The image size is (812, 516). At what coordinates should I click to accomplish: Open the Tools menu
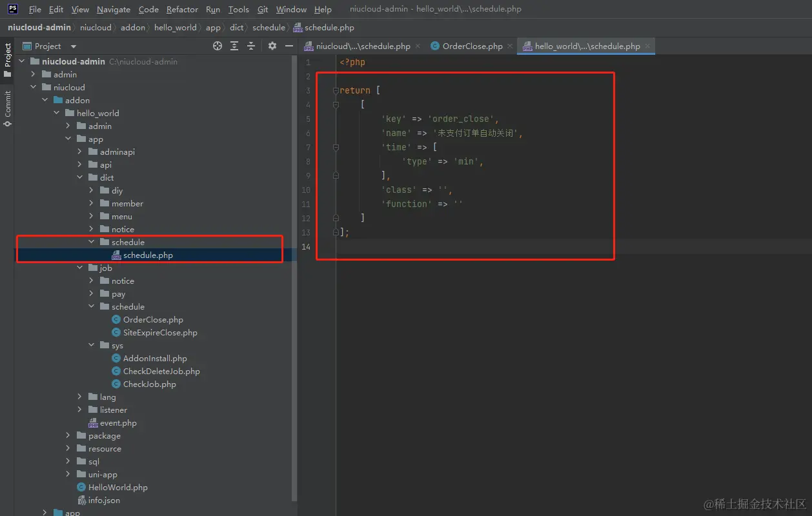coord(238,9)
